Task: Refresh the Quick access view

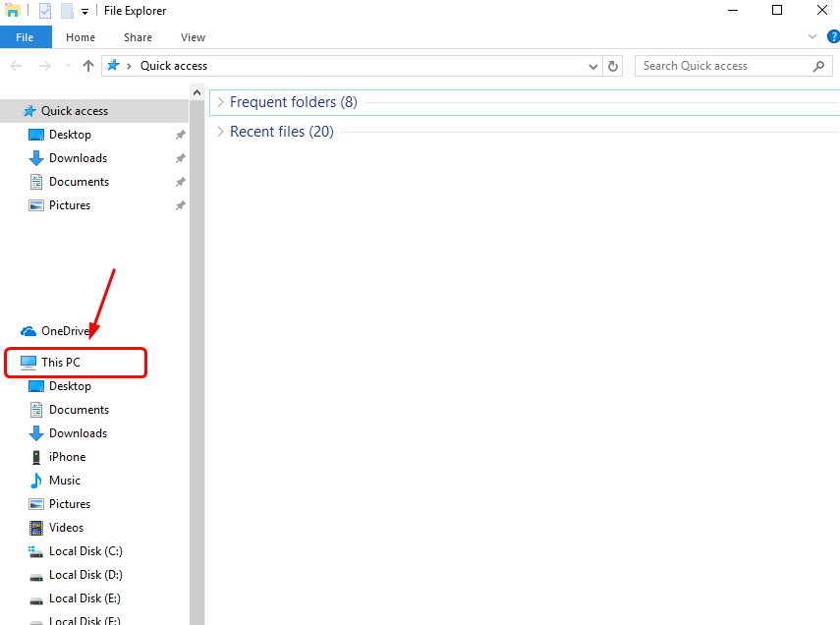Action: [614, 66]
